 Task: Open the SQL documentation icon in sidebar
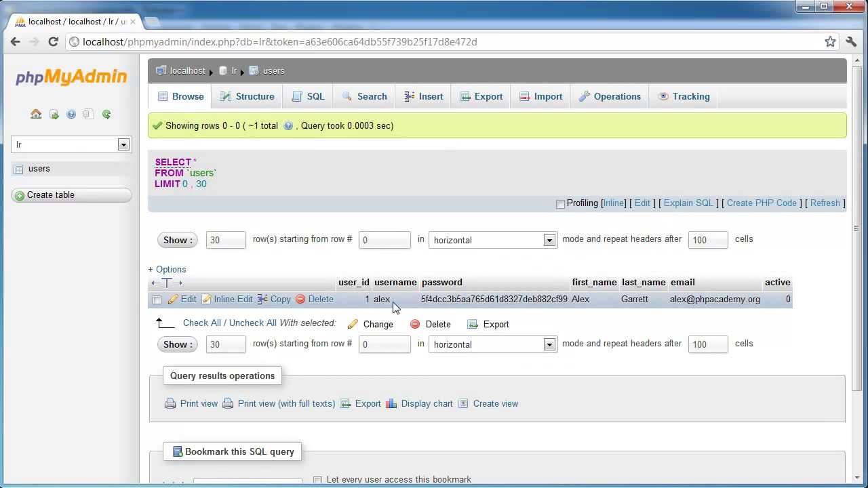pyautogui.click(x=89, y=115)
